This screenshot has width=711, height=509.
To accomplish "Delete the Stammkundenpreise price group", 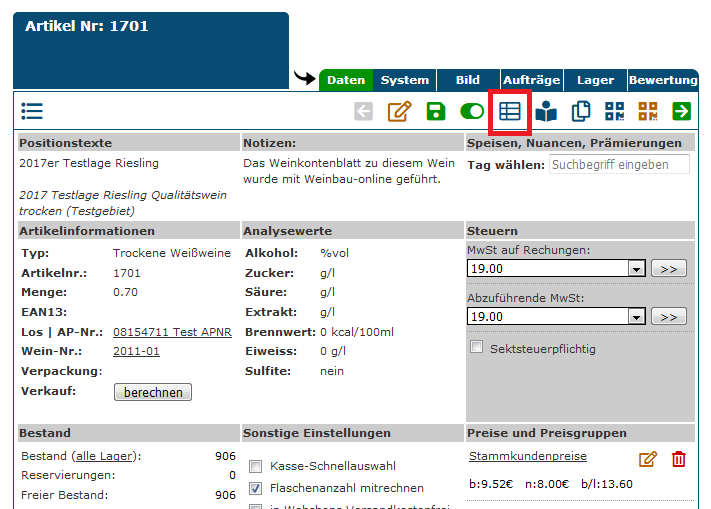I will pos(679,459).
